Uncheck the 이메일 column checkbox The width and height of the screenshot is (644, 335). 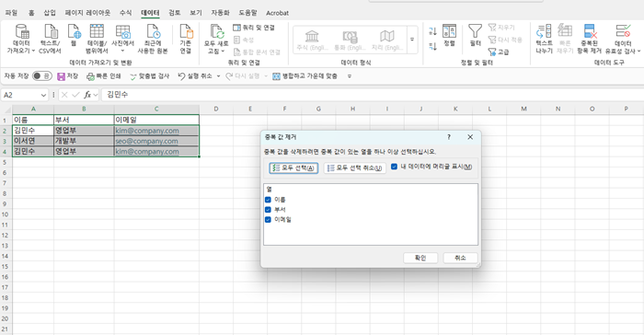coord(269,219)
